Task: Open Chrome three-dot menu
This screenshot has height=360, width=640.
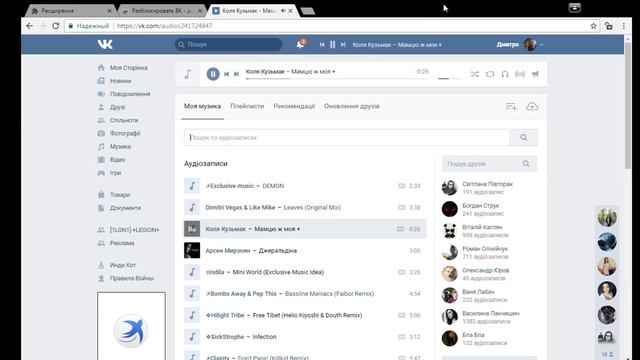Action: pyautogui.click(x=624, y=26)
